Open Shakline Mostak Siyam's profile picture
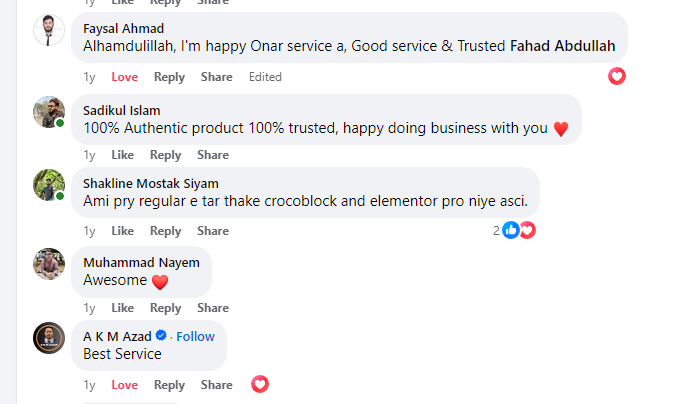 coord(49,185)
